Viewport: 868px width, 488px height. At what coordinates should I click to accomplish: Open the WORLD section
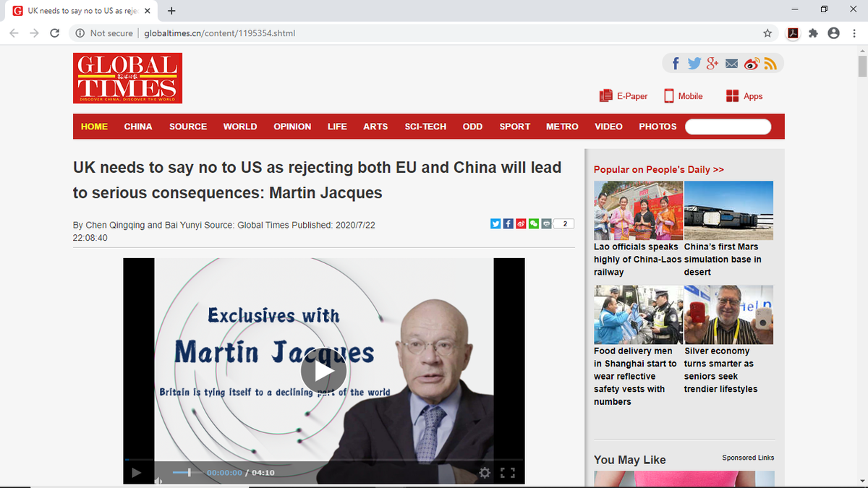240,127
